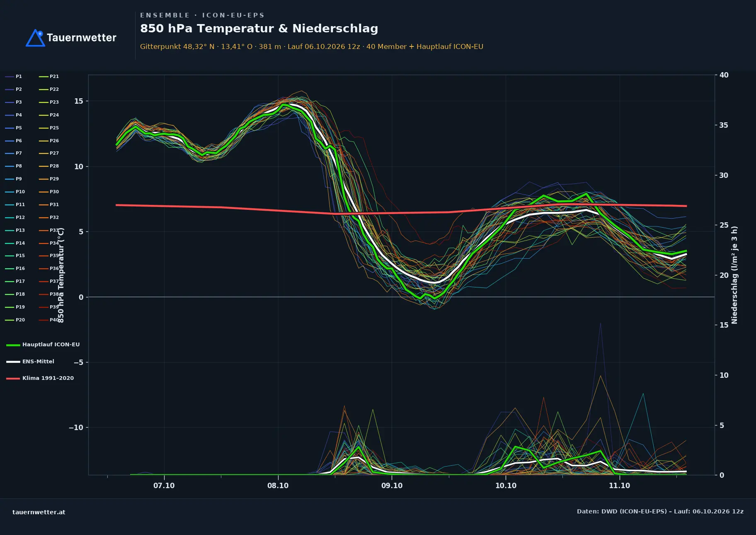Select the P16 legend entry
This screenshot has width=756, height=535.
pyautogui.click(x=15, y=268)
